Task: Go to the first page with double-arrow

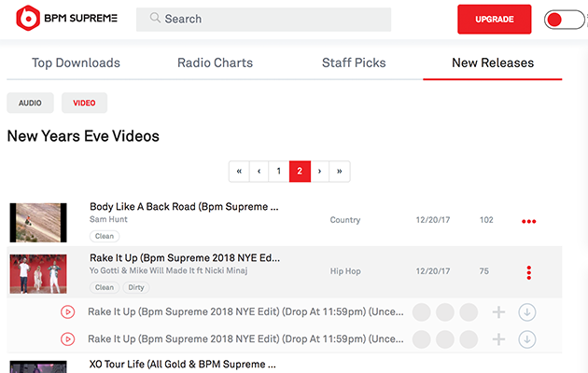Action: (x=240, y=172)
